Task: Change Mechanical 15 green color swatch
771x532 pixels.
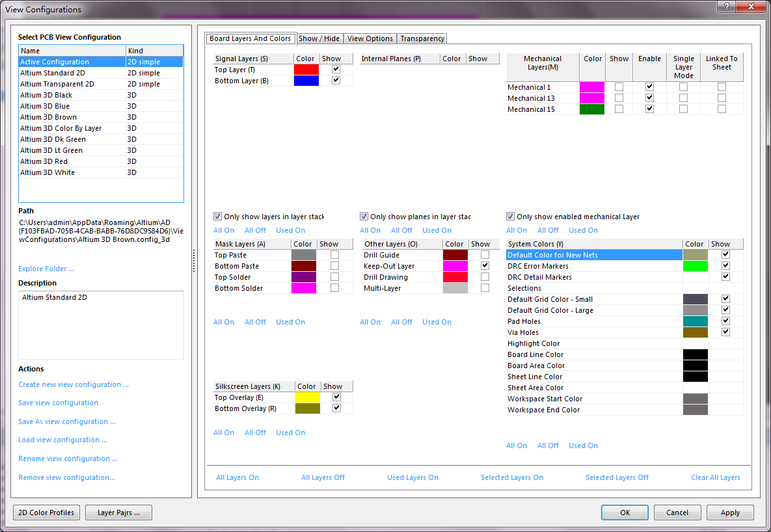Action: point(592,109)
